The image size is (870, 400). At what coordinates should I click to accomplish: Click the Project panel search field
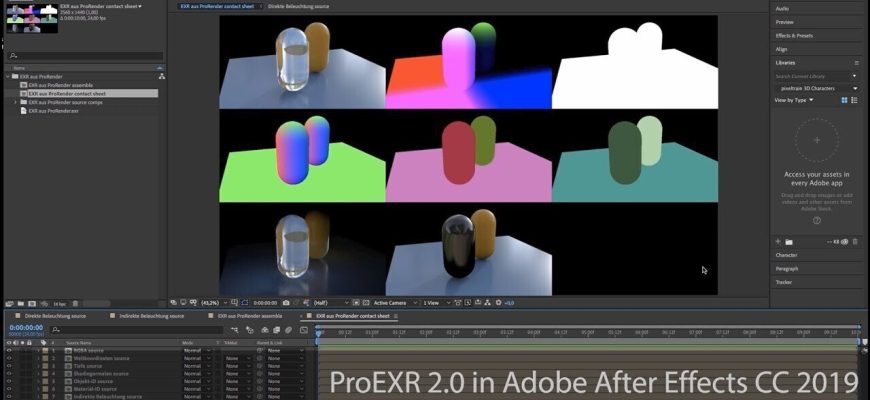pos(85,55)
